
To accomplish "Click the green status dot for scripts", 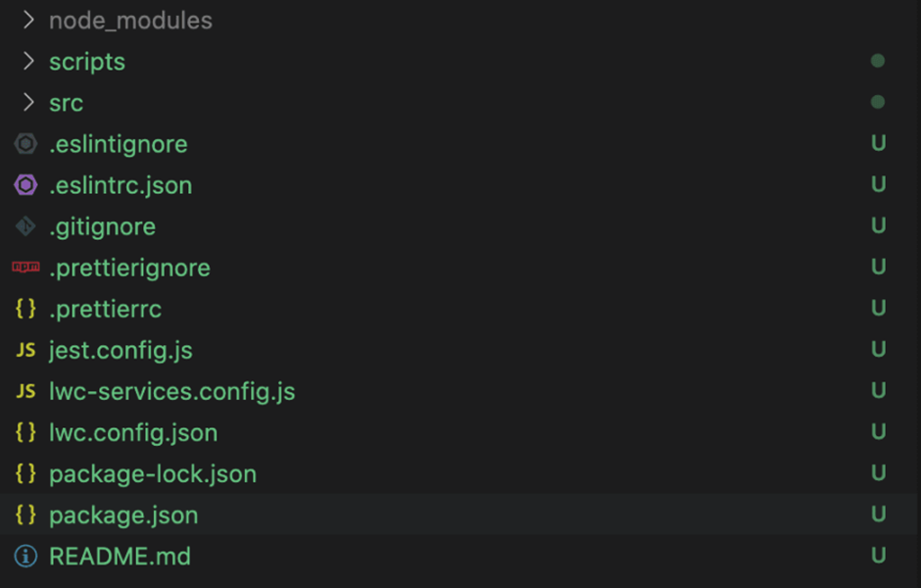I will [x=878, y=61].
